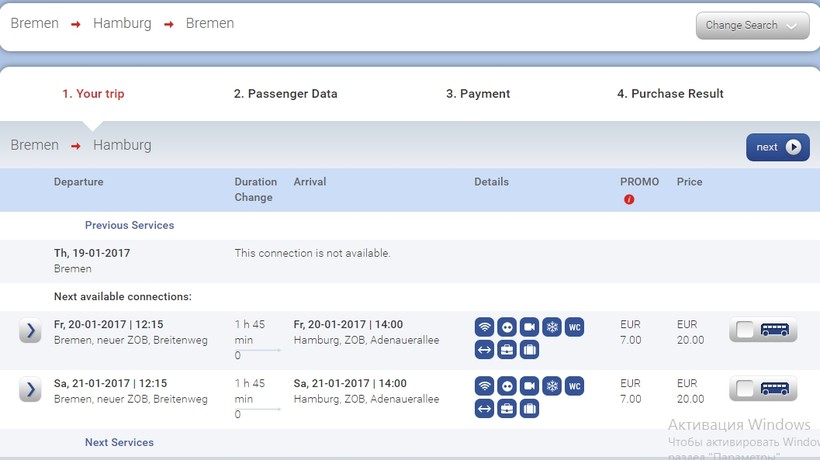Click the Wi-Fi icon for the 20-01-2017 trip
Screen dimensions: 820x460
485,328
